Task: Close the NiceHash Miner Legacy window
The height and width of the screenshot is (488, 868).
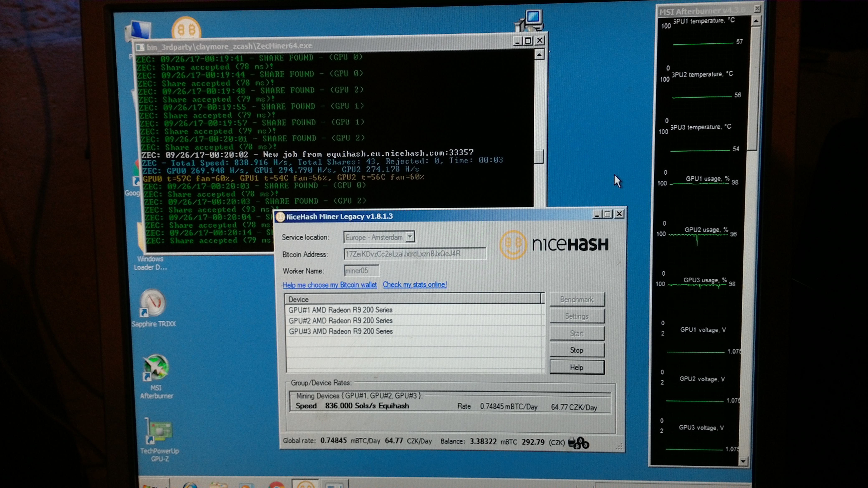Action: click(x=619, y=214)
